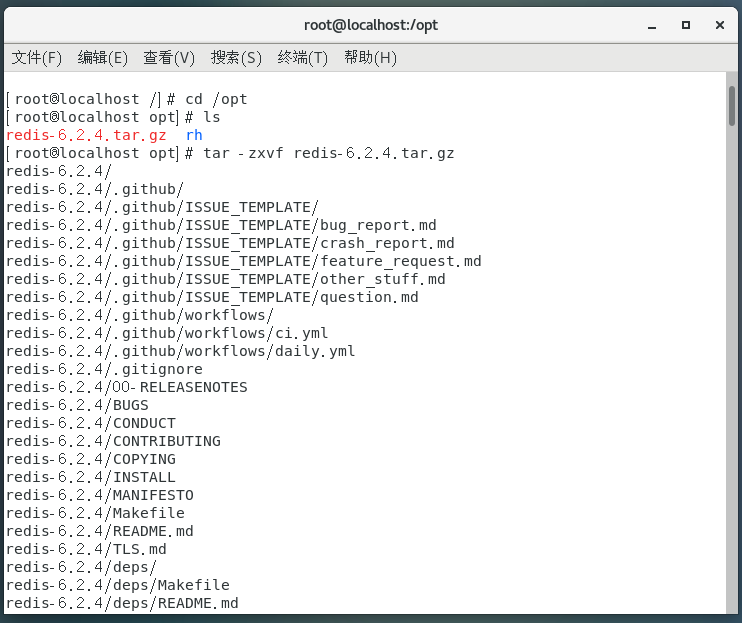Click the redis-6.2.4/BUGS line
The width and height of the screenshot is (742, 623).
pos(77,405)
